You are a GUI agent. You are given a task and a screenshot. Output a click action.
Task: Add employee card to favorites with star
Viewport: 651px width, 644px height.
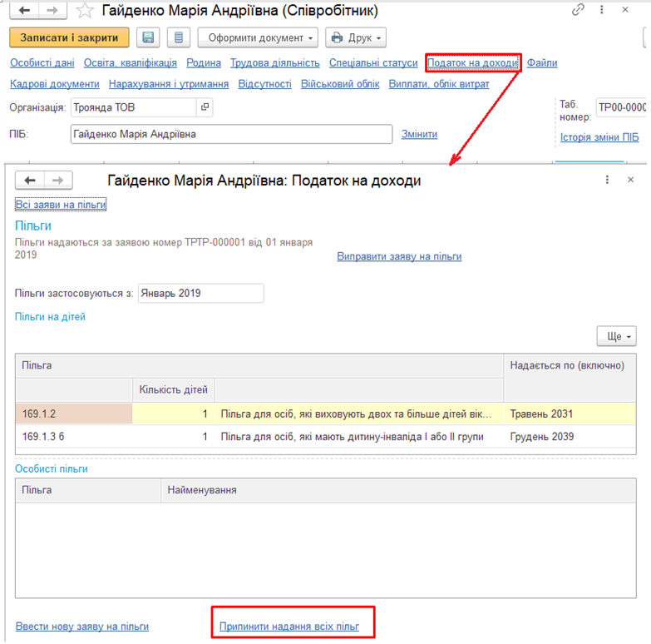[x=84, y=11]
